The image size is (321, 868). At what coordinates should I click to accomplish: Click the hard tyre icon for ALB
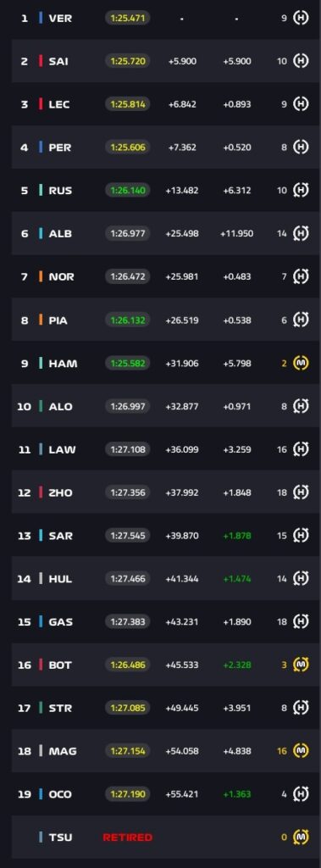[301, 234]
